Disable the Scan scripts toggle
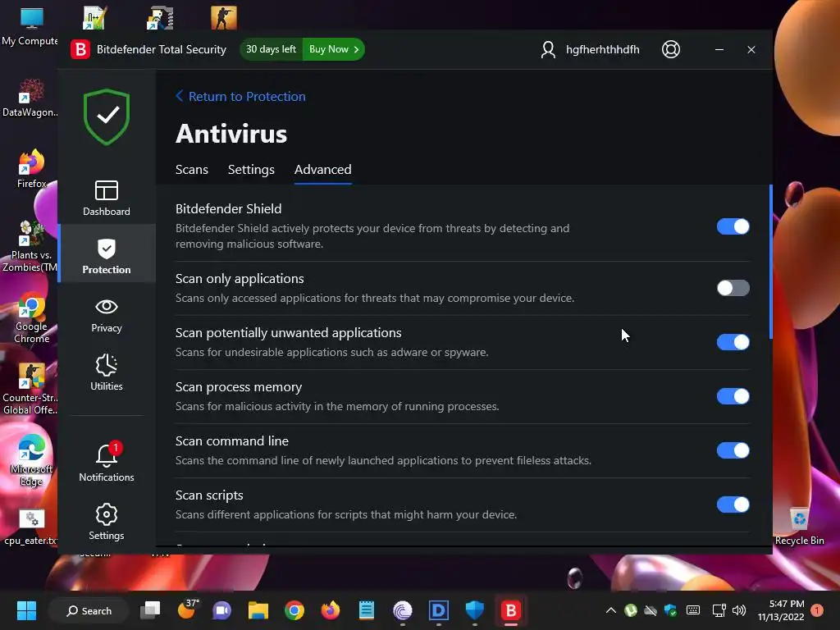Screen dimensions: 840x630 coord(733,504)
